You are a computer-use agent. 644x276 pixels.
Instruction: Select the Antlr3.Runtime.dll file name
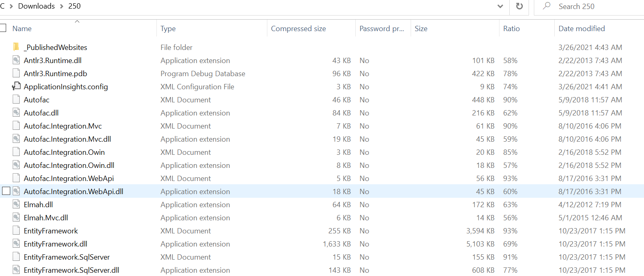pyautogui.click(x=52, y=61)
